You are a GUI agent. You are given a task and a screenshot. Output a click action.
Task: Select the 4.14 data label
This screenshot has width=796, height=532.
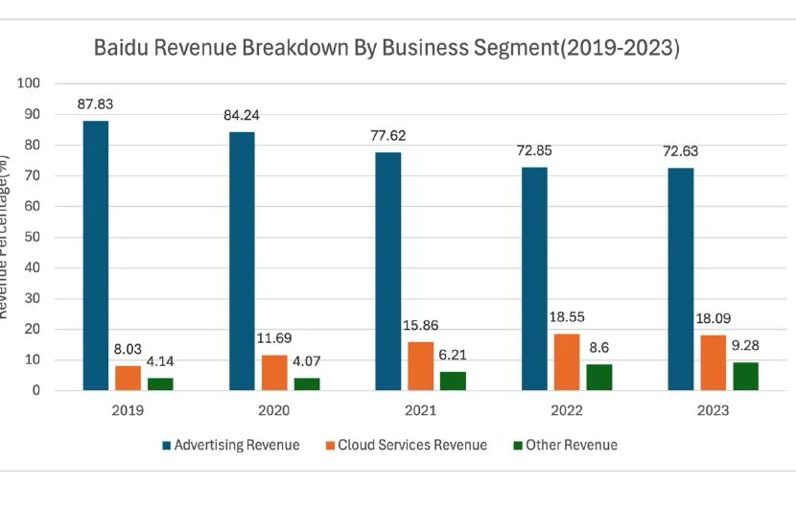[x=160, y=361]
